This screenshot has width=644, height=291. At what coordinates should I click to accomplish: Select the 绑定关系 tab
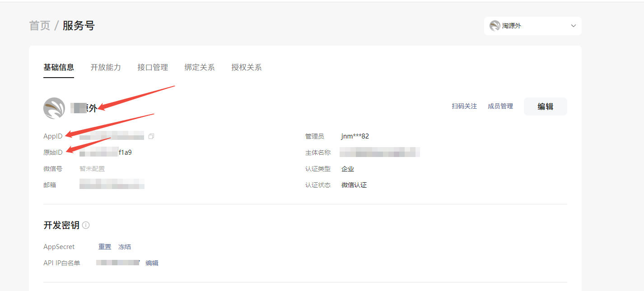(200, 67)
